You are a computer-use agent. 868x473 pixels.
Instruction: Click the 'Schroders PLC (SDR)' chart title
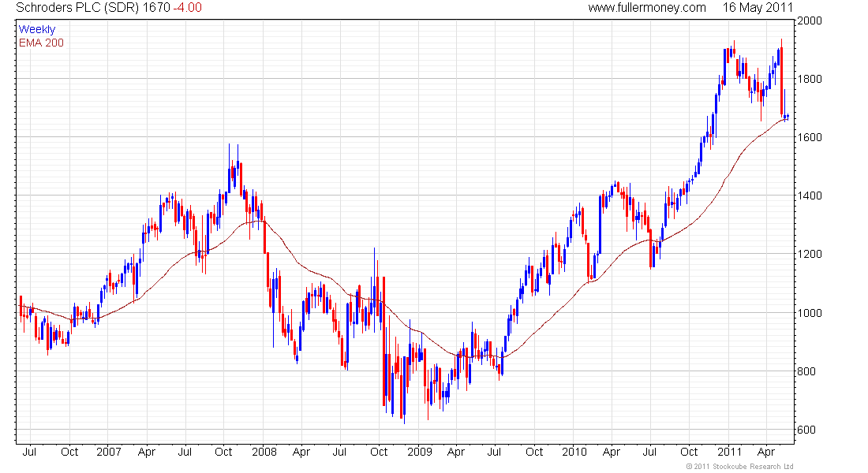[x=77, y=8]
